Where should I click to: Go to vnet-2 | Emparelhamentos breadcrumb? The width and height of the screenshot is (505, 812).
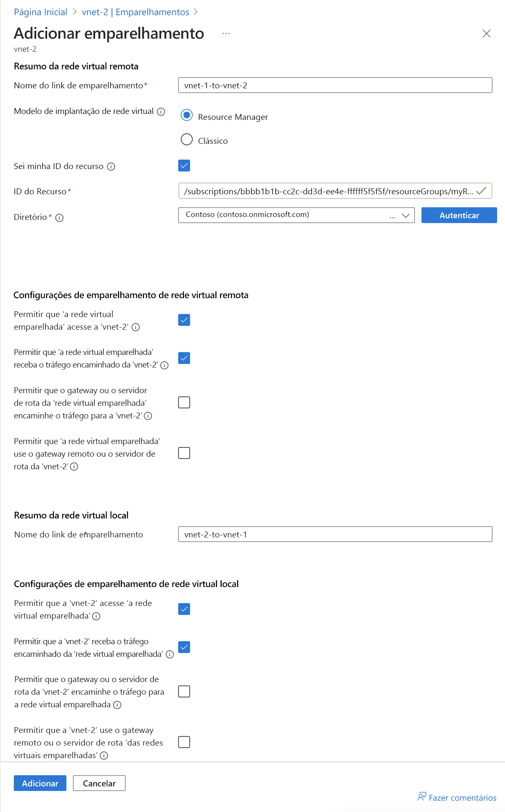[x=136, y=12]
